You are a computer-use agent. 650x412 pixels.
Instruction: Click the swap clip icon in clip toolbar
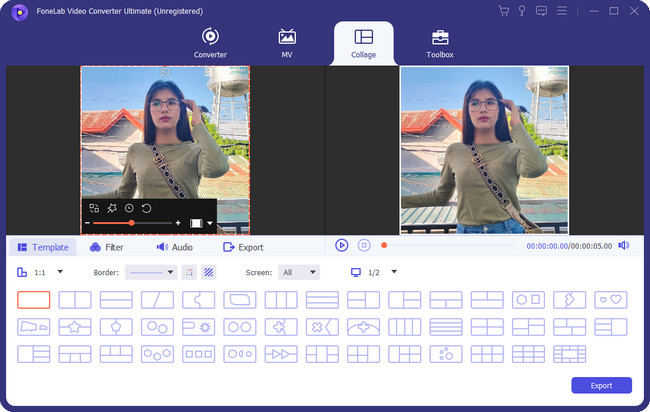click(94, 208)
